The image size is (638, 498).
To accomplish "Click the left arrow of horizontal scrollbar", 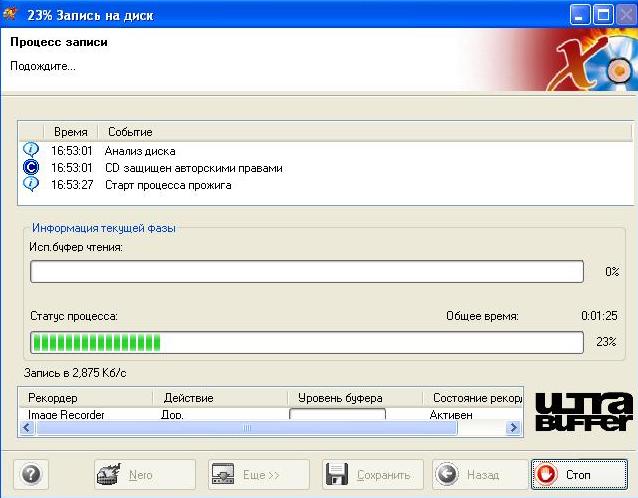I will coord(27,428).
